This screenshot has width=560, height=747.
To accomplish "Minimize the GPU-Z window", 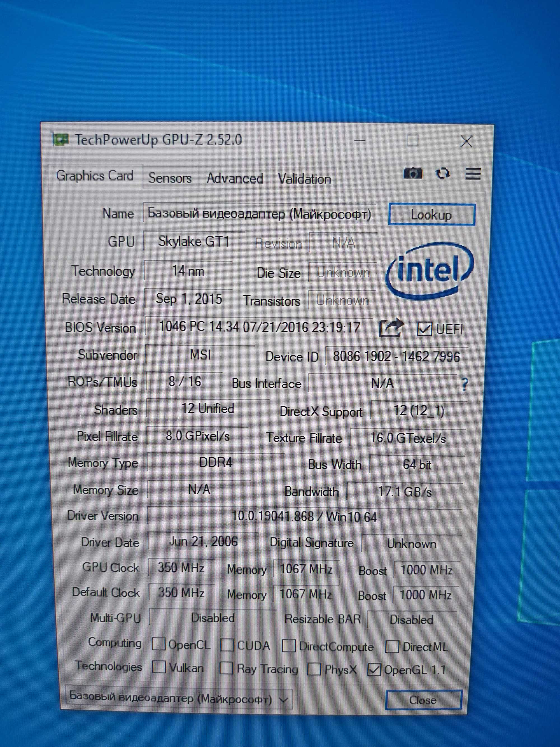I will (x=360, y=140).
